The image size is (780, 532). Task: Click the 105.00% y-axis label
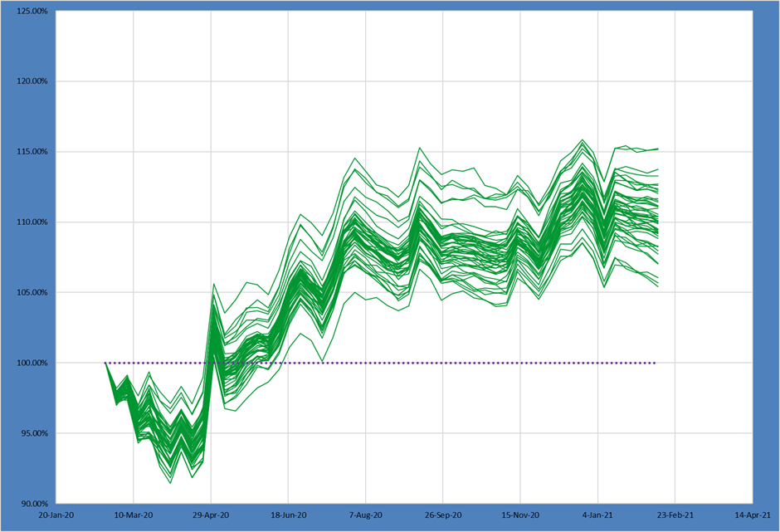point(32,292)
